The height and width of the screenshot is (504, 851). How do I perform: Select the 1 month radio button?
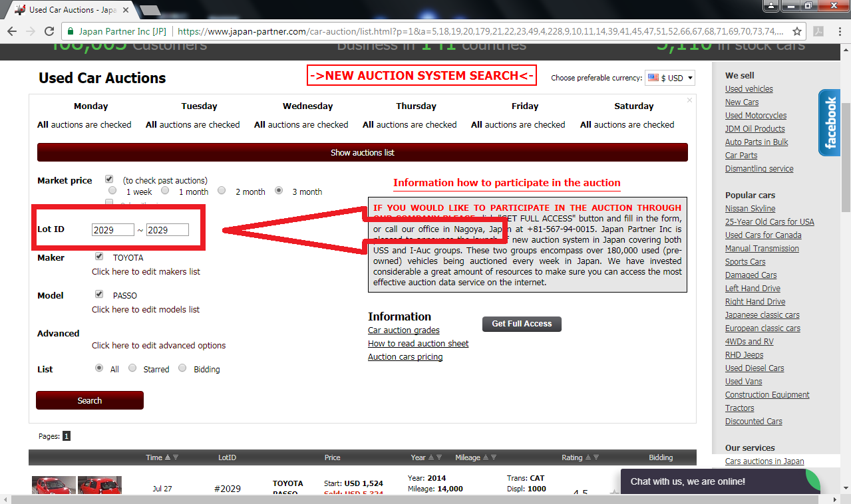pos(165,191)
